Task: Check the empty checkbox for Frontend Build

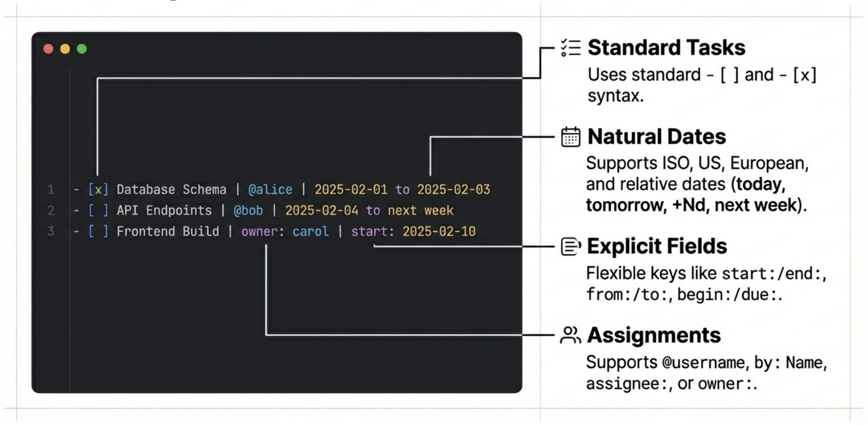Action: tap(98, 231)
